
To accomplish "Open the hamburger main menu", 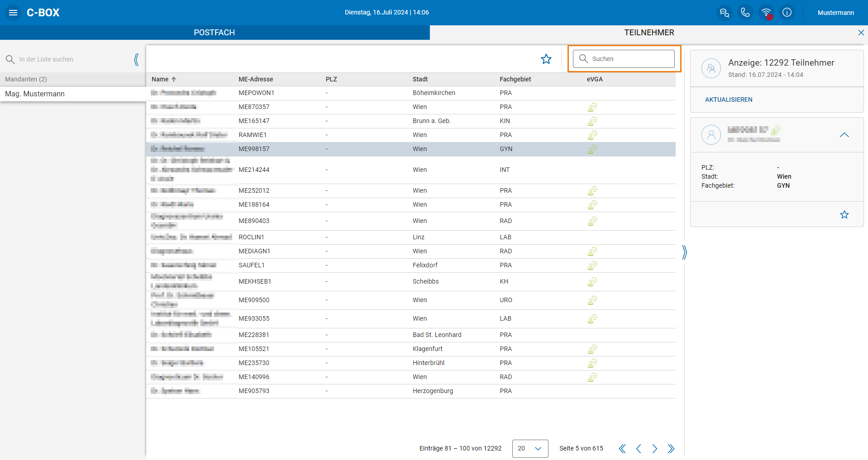I will click(13, 13).
